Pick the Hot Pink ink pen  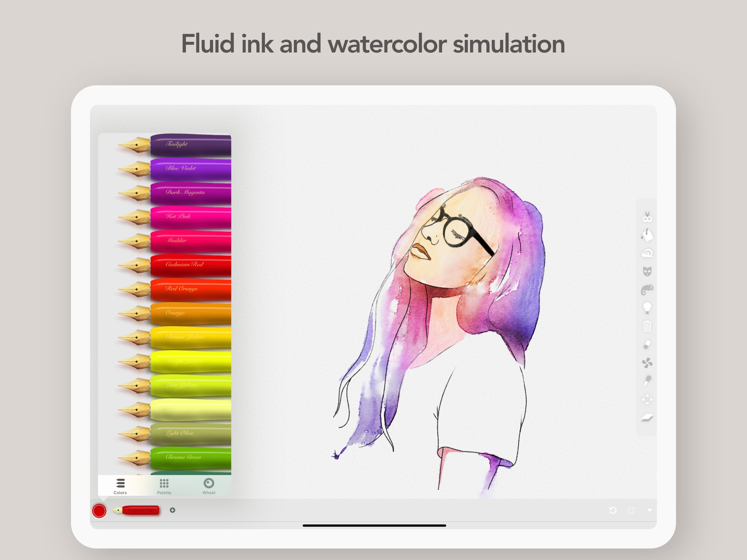click(x=175, y=217)
